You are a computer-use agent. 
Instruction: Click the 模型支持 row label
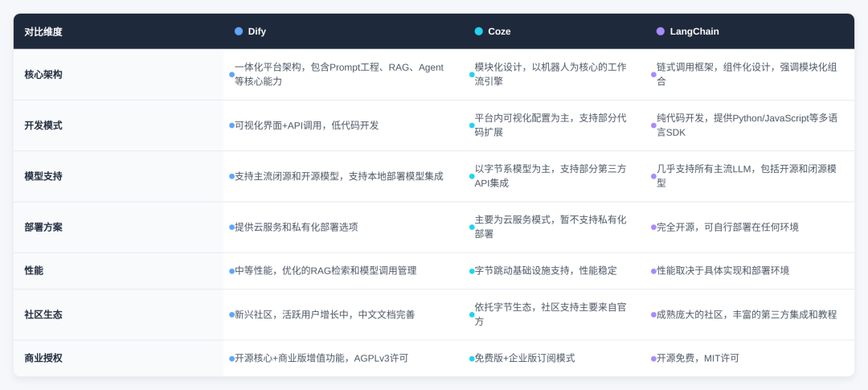click(x=43, y=176)
